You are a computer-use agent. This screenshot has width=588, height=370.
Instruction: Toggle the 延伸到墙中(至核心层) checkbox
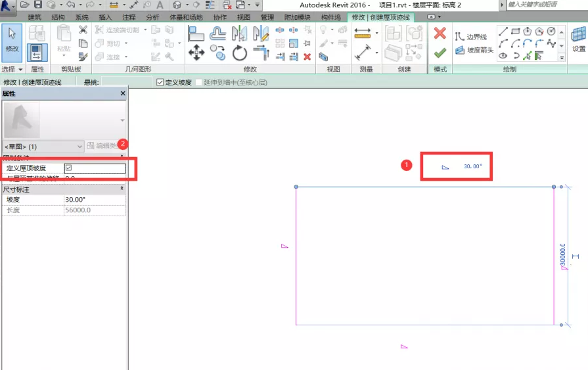[198, 82]
